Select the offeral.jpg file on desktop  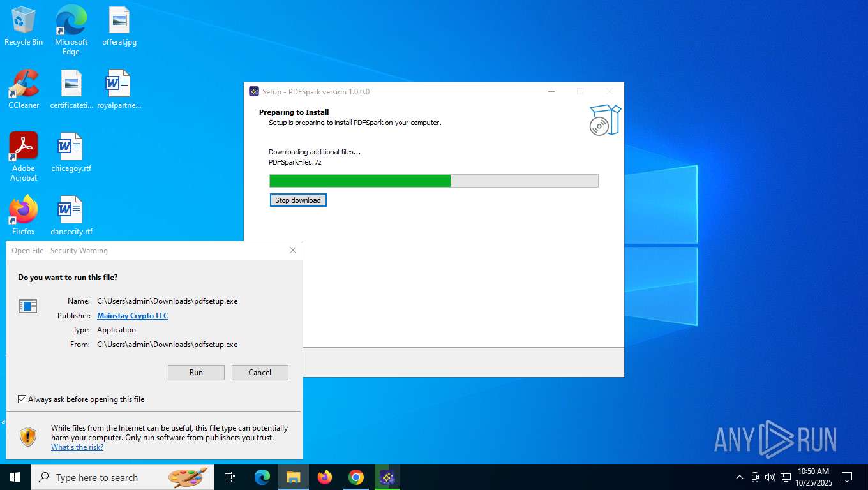coord(119,26)
